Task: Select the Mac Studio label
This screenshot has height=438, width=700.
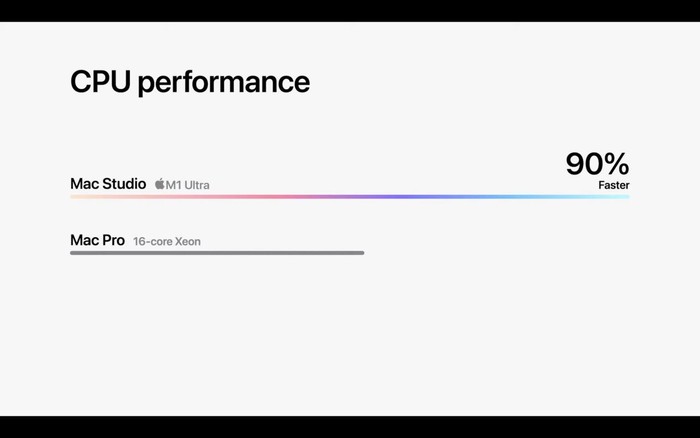Action: tap(108, 184)
